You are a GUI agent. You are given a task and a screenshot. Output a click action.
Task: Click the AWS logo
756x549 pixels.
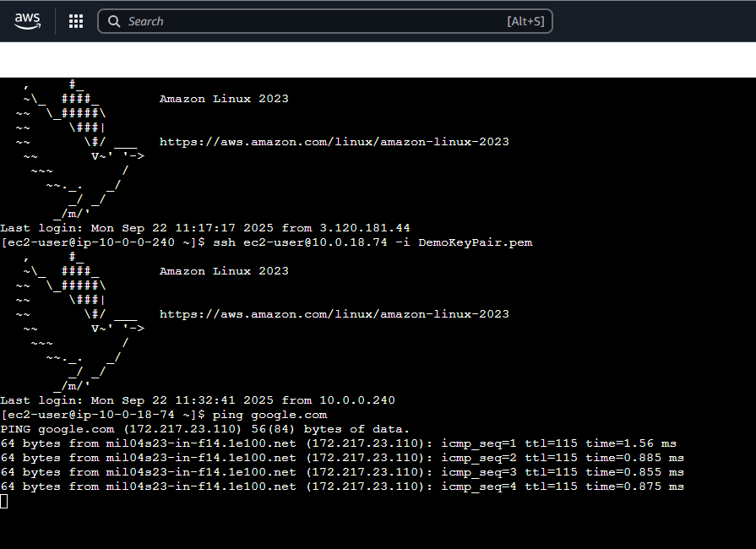pyautogui.click(x=27, y=21)
